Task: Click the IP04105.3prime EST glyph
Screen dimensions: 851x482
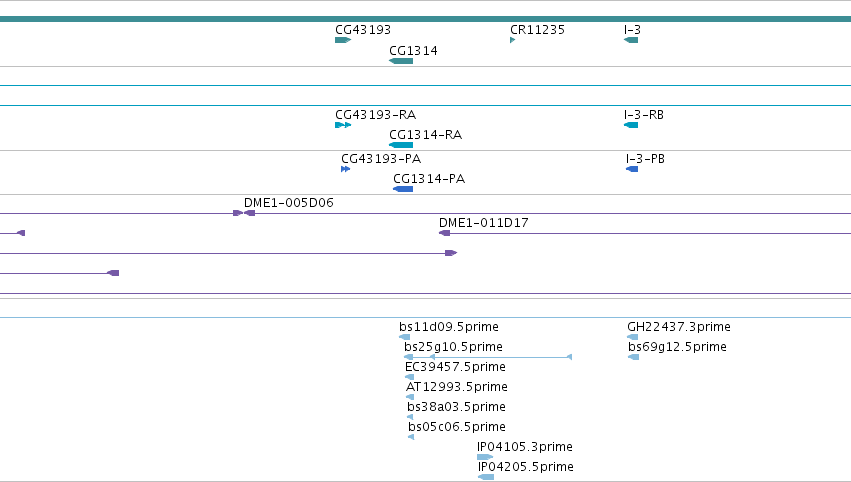Action: [x=485, y=457]
